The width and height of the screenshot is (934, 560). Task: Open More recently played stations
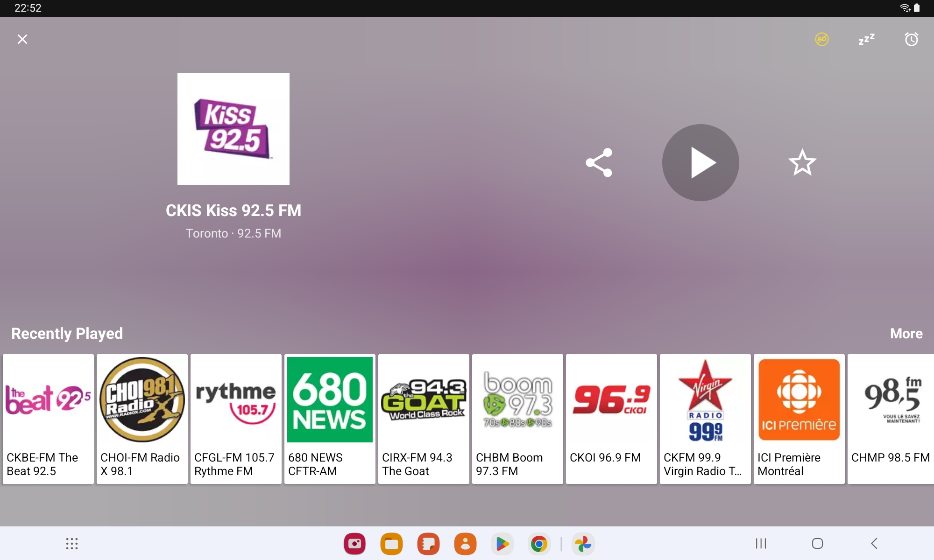point(906,333)
